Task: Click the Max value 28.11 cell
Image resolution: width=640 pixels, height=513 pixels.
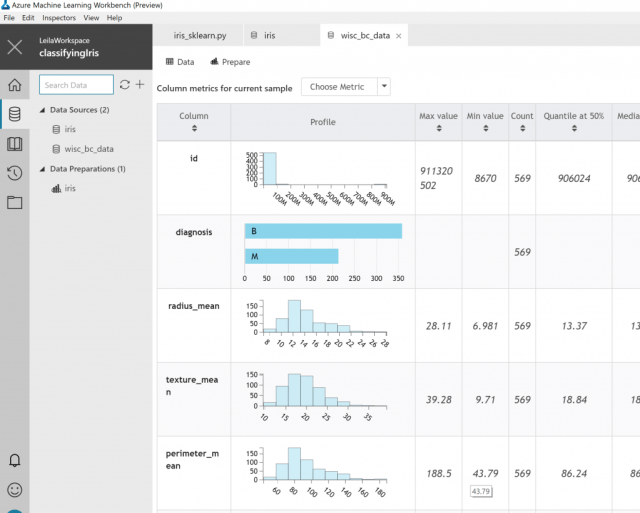Action: (439, 326)
